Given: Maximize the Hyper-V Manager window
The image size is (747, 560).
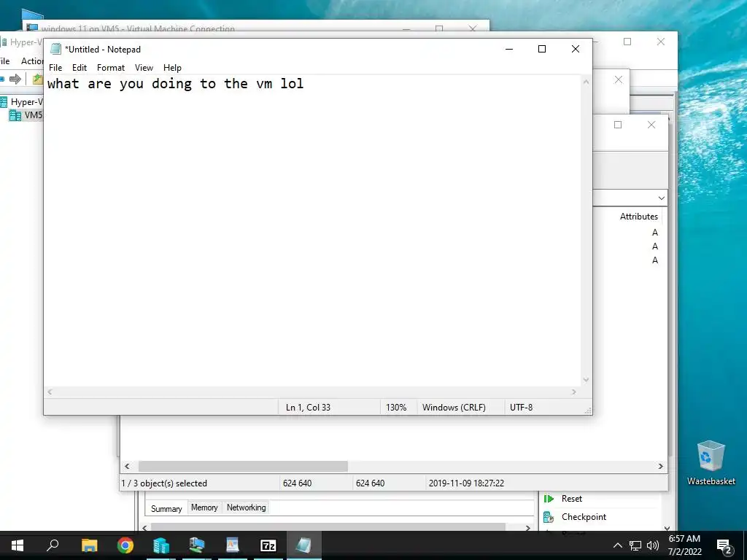Looking at the screenshot, I should pyautogui.click(x=627, y=42).
